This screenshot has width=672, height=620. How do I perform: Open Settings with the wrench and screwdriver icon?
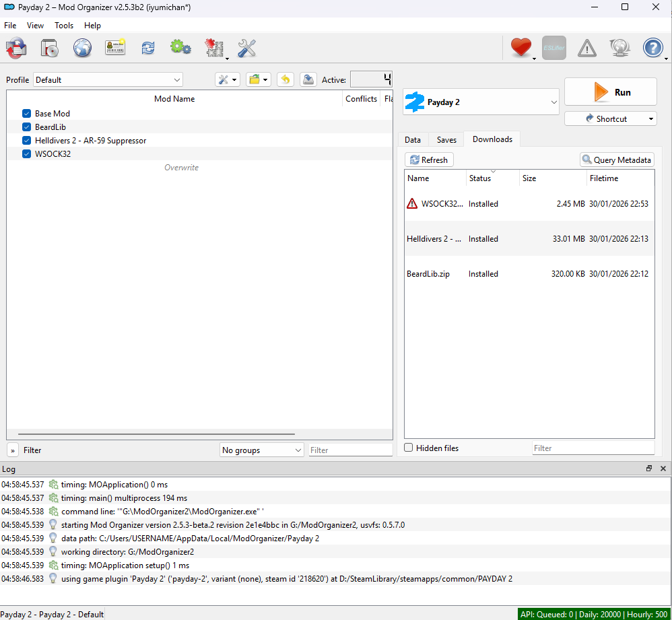pos(247,48)
